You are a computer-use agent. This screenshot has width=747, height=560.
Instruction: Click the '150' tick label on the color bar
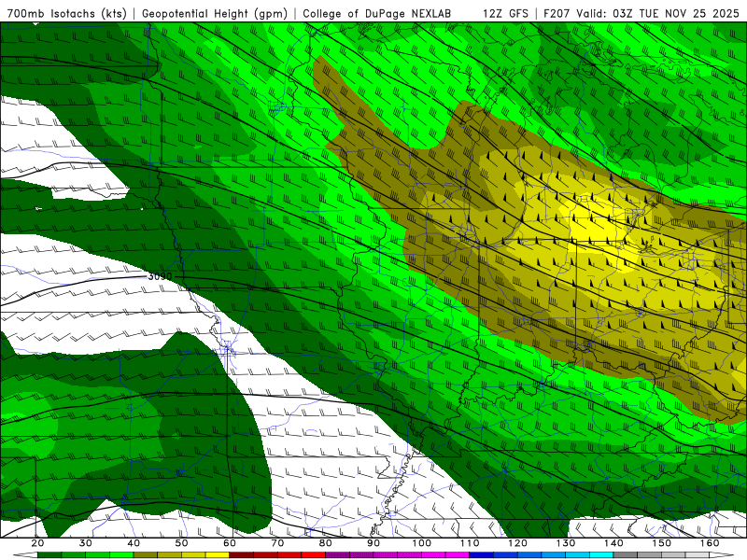pos(662,543)
